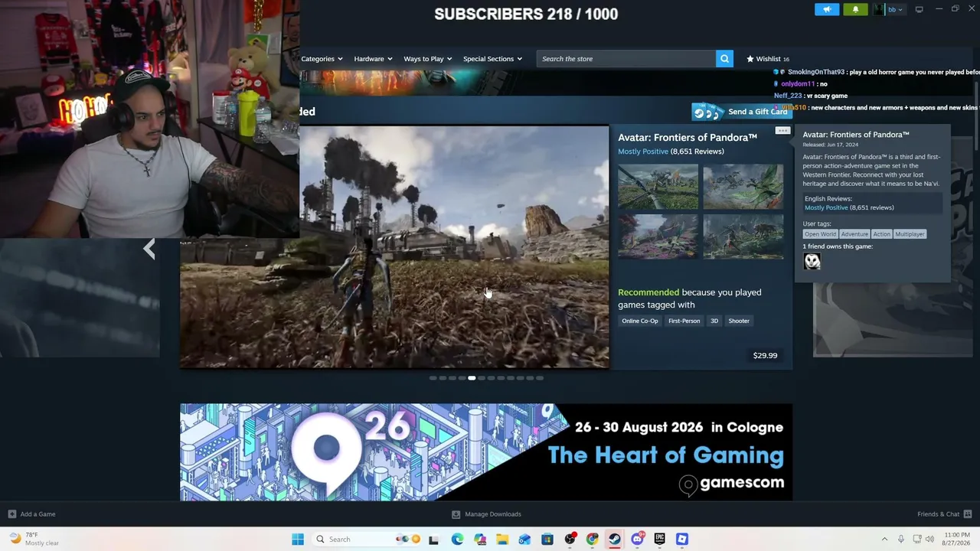Viewport: 980px width, 551px height.
Task: Expand the Hardware store menu
Action: [x=373, y=59]
